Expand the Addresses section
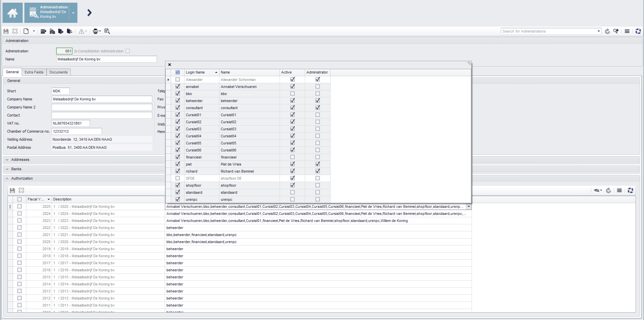 click(x=7, y=160)
